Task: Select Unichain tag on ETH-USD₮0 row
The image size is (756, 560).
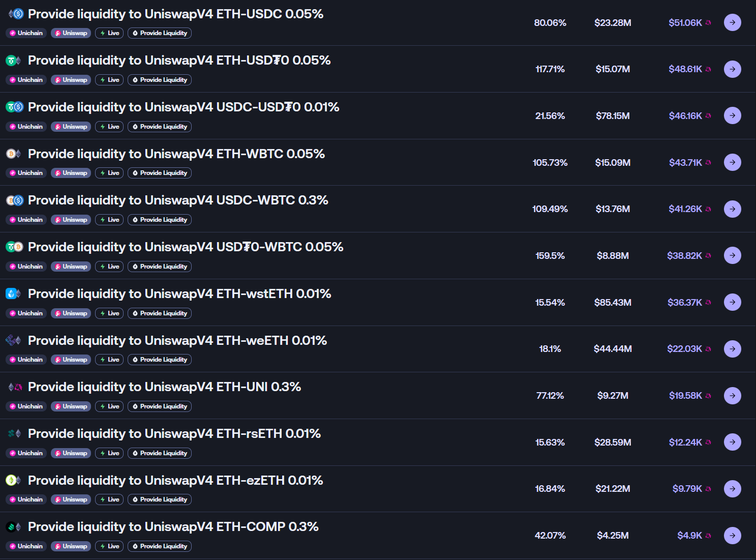Action: click(x=26, y=80)
